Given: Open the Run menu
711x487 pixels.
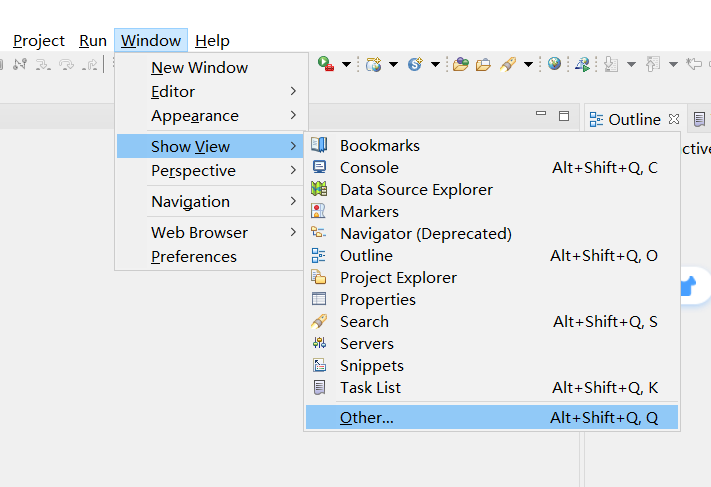Looking at the screenshot, I should [93, 41].
